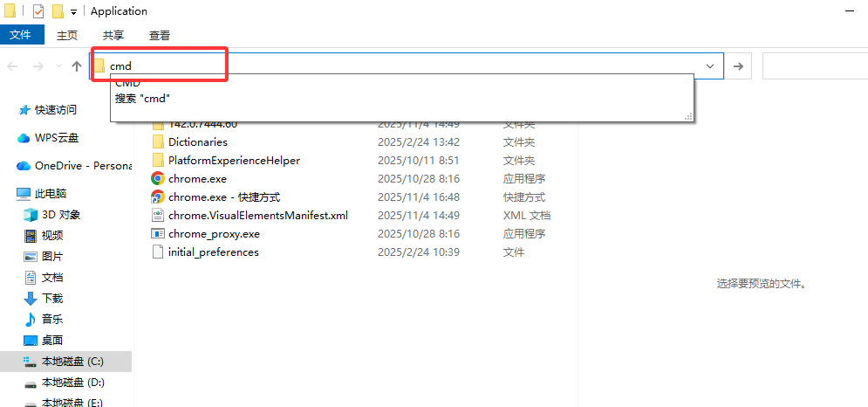
Task: Select the PlatformExperienceHelper folder icon
Action: 158,160
